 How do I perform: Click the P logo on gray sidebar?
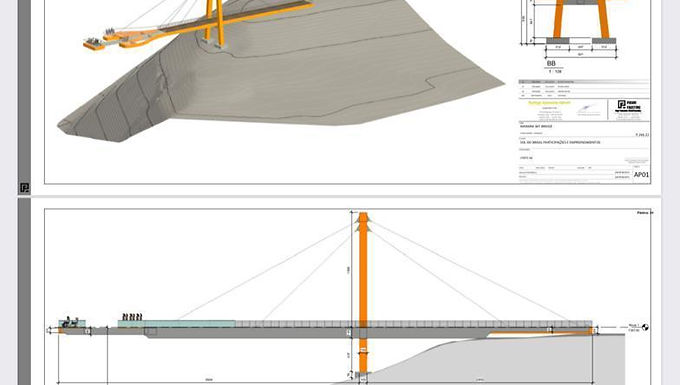coord(25,188)
